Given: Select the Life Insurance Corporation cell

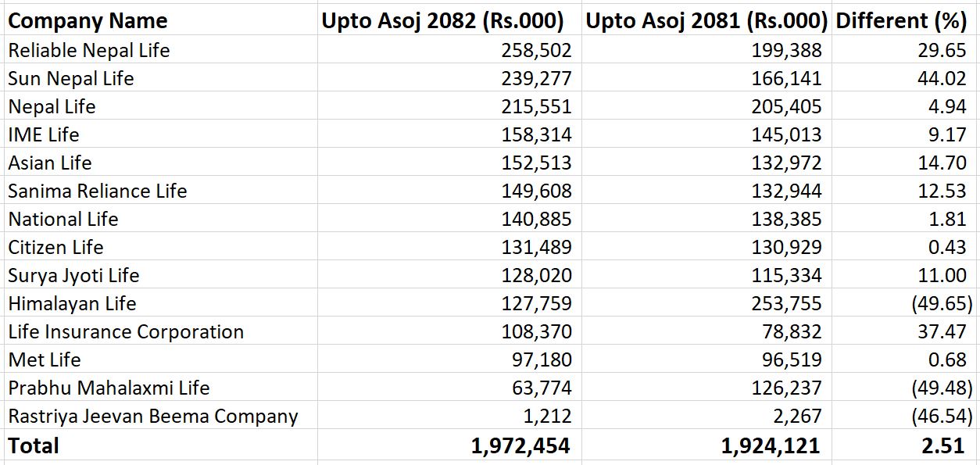Looking at the screenshot, I should [x=126, y=332].
